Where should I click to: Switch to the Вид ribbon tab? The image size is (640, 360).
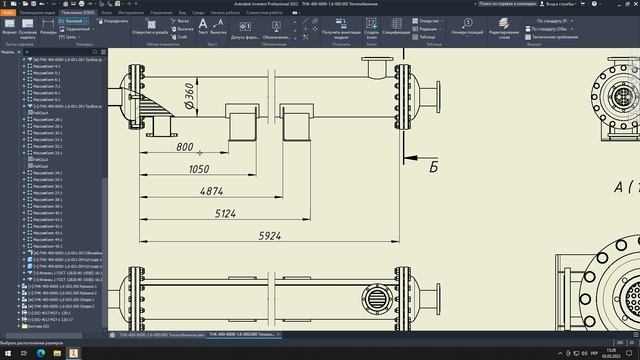point(182,13)
